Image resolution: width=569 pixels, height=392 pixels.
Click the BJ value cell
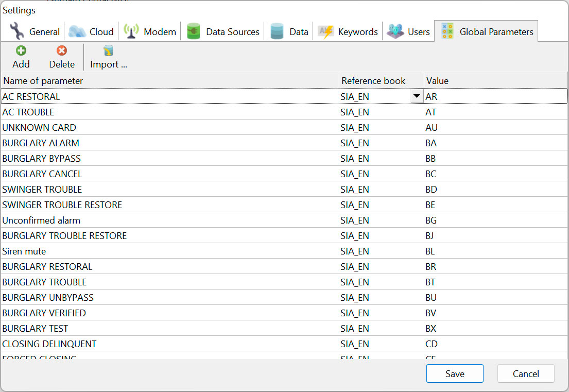495,235
